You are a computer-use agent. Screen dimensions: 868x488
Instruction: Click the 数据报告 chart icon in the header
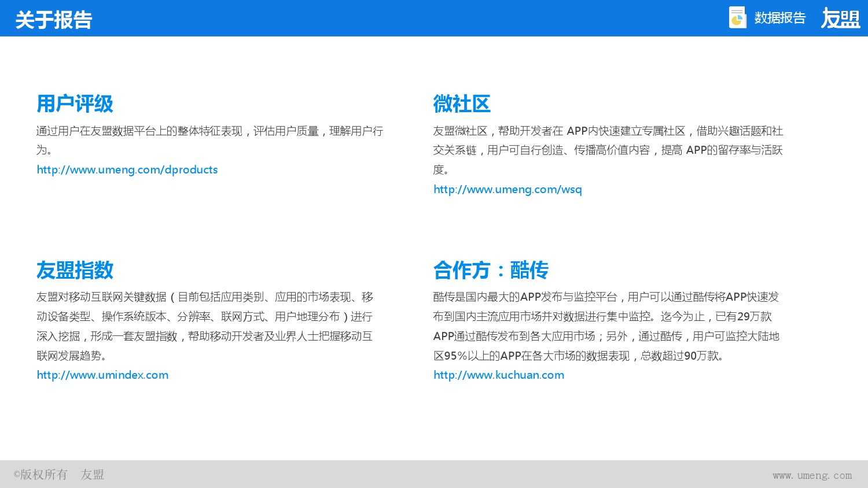(737, 18)
